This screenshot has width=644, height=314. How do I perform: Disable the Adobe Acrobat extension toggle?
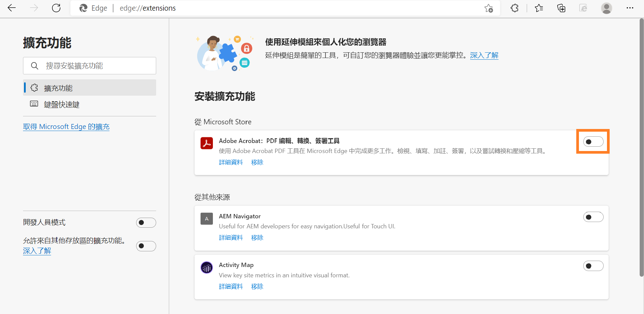[593, 141]
